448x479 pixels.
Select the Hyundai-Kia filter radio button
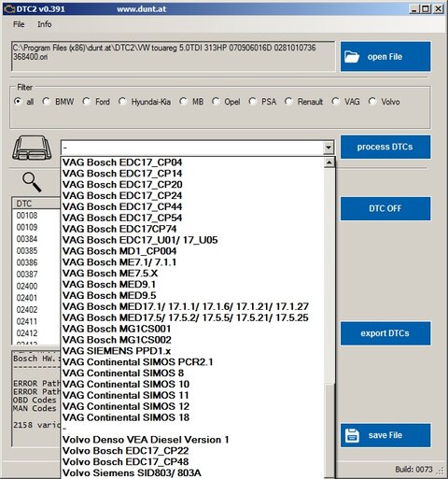[122, 102]
